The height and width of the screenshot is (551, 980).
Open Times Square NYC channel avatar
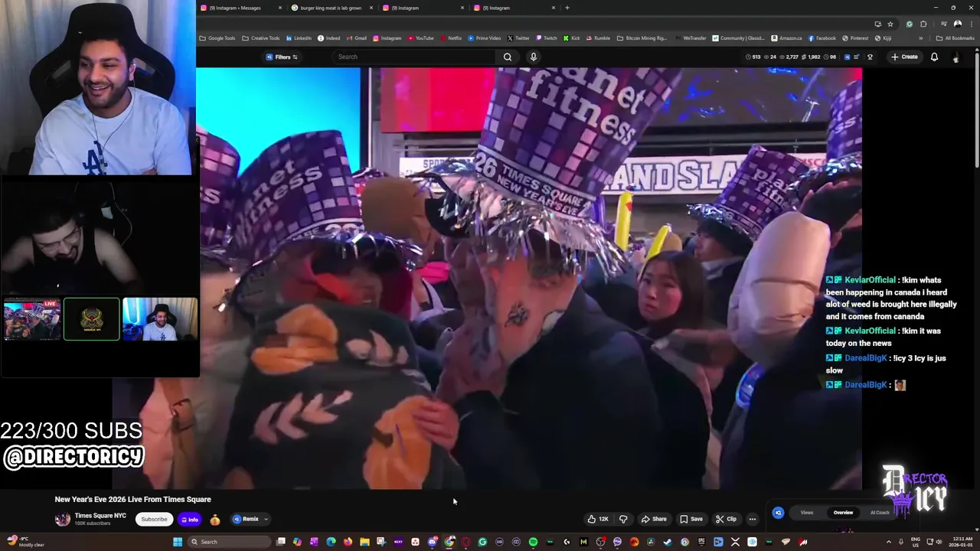click(63, 519)
